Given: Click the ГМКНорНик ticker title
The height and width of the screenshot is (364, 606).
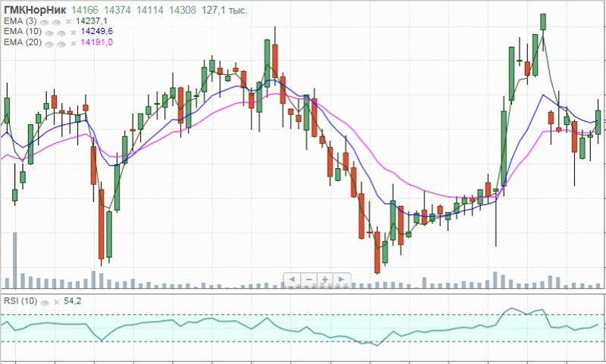Looking at the screenshot, I should (35, 10).
